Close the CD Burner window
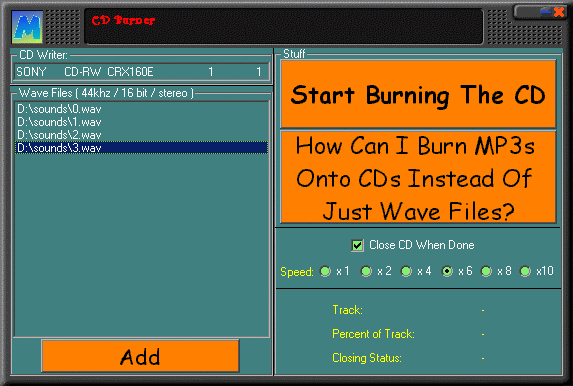 pyautogui.click(x=559, y=12)
